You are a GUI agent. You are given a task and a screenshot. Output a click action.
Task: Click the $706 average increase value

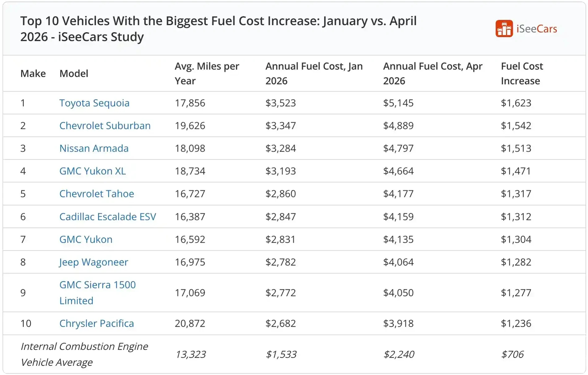click(512, 354)
